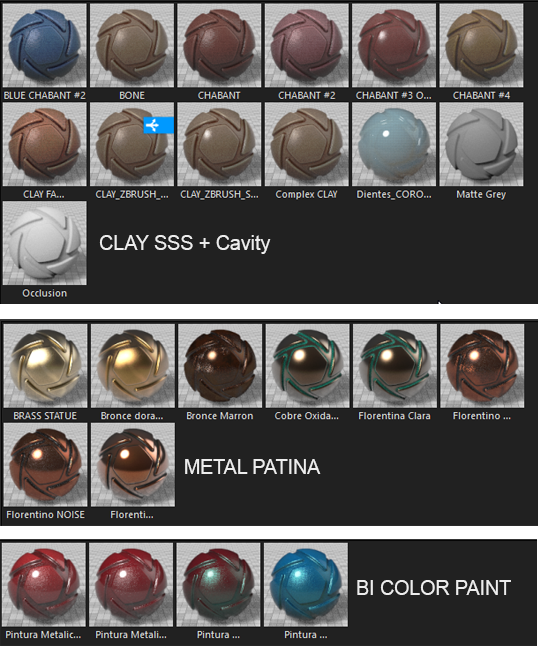Screen dimensions: 538x646
Task: Click the CLAY FA... material sphere
Action: (44, 144)
